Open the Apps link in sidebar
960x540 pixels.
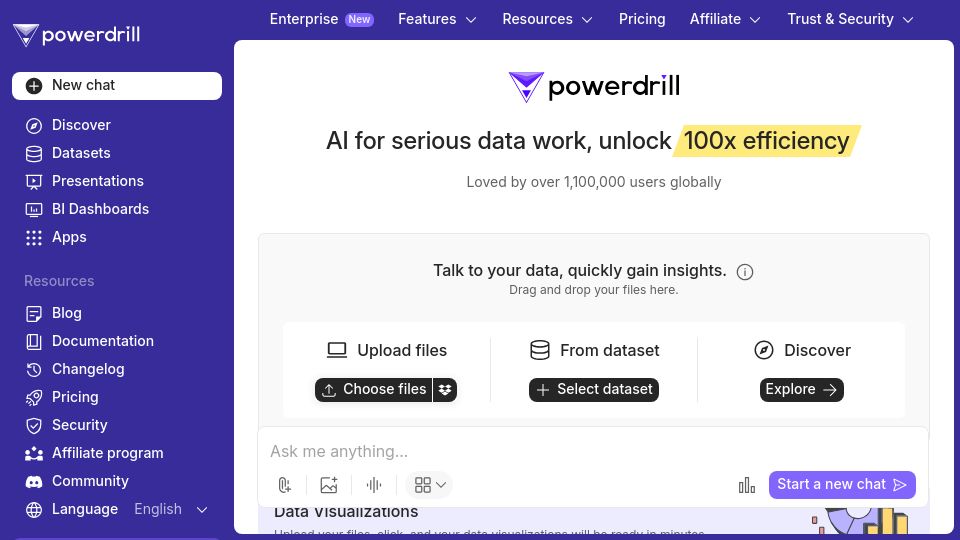69,238
